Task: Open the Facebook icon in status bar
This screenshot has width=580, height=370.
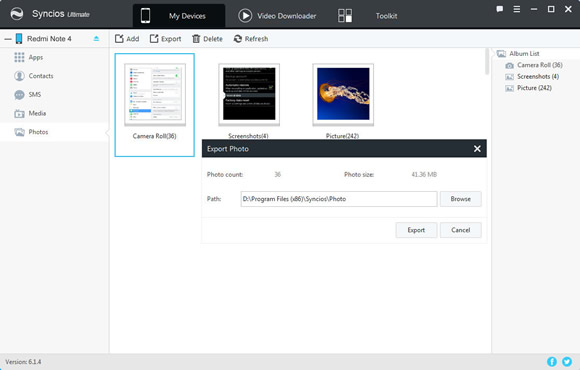Action: click(x=552, y=361)
